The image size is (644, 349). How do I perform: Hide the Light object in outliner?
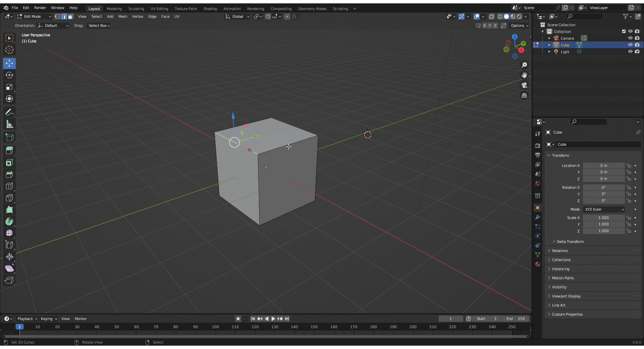pyautogui.click(x=630, y=52)
